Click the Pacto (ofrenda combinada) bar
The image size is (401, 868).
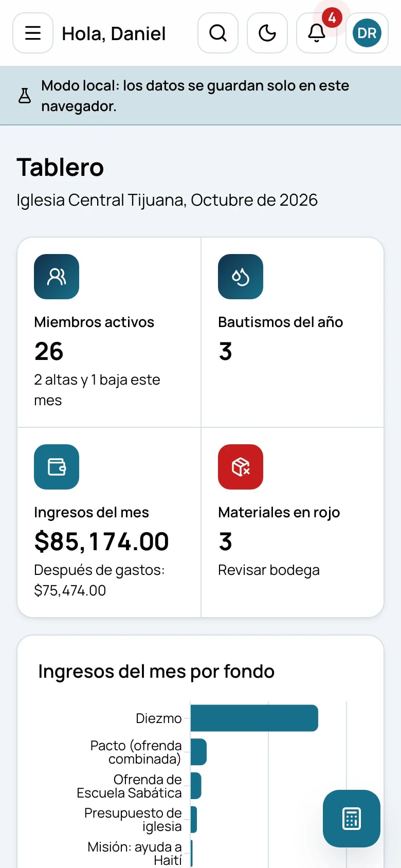click(x=198, y=752)
